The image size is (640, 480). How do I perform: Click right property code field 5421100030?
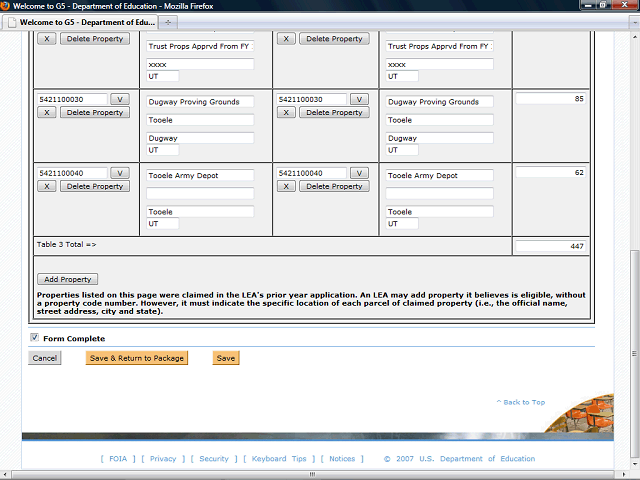tap(312, 99)
